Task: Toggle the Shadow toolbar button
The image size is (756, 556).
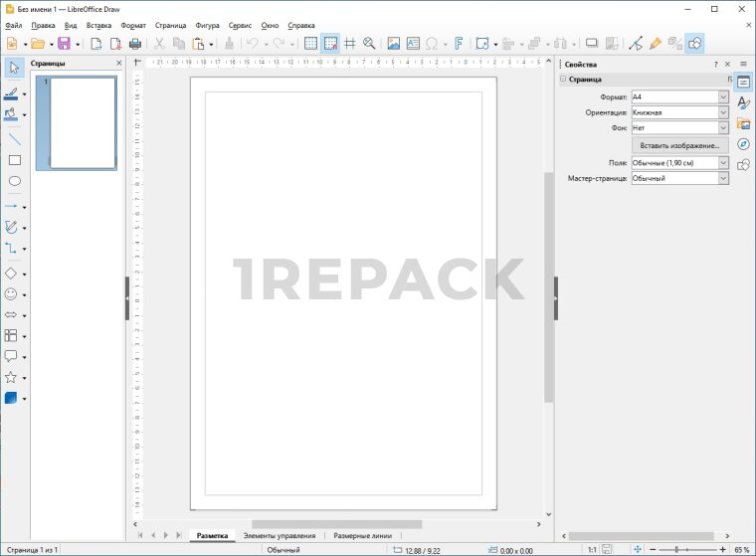Action: 592,44
